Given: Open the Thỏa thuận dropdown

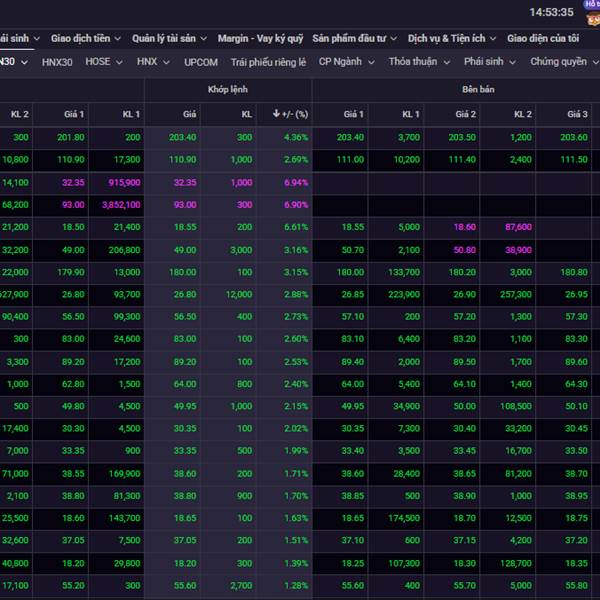Looking at the screenshot, I should tap(419, 62).
